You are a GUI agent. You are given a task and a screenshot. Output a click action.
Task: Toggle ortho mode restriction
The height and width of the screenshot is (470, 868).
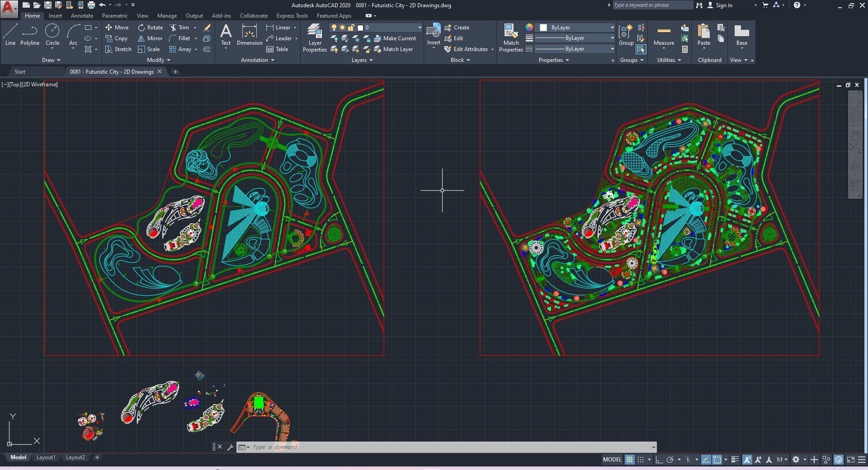(659, 460)
